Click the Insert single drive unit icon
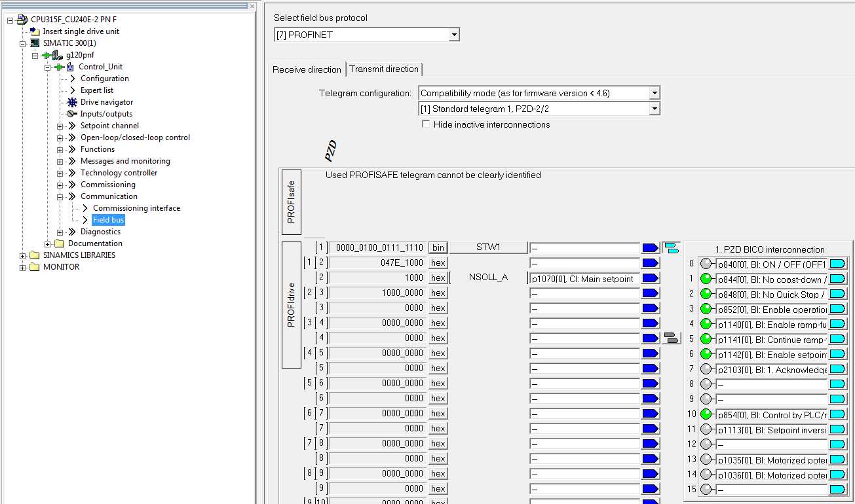Screen dimensions: 855x504 [x=35, y=31]
